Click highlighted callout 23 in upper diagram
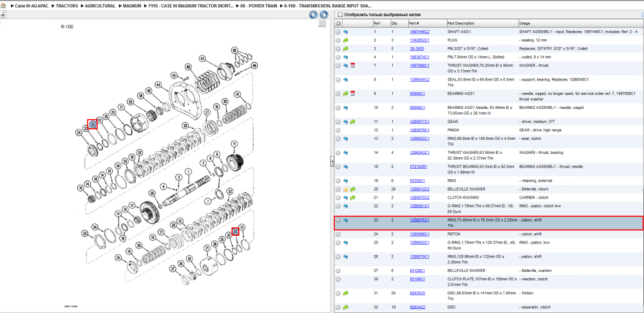 92,124
